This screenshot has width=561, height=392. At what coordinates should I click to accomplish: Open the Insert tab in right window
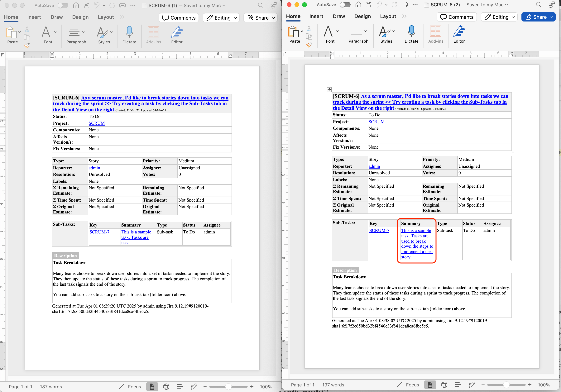coord(316,16)
